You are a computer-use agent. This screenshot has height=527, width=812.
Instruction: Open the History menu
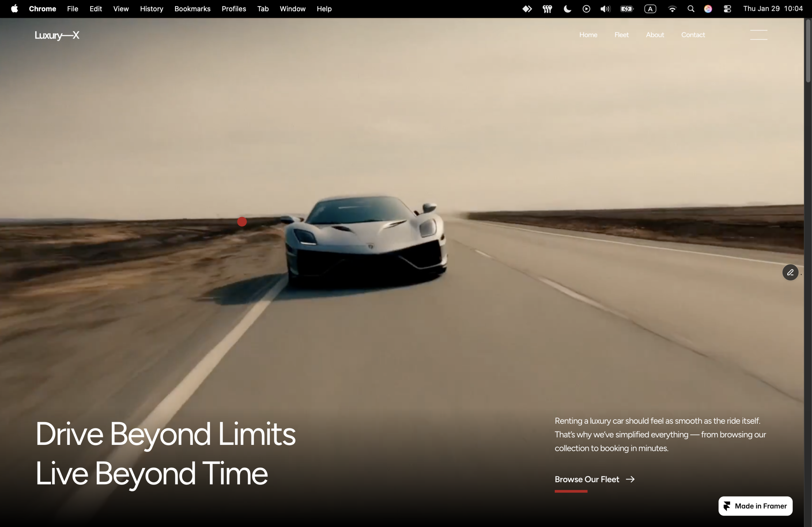tap(152, 9)
